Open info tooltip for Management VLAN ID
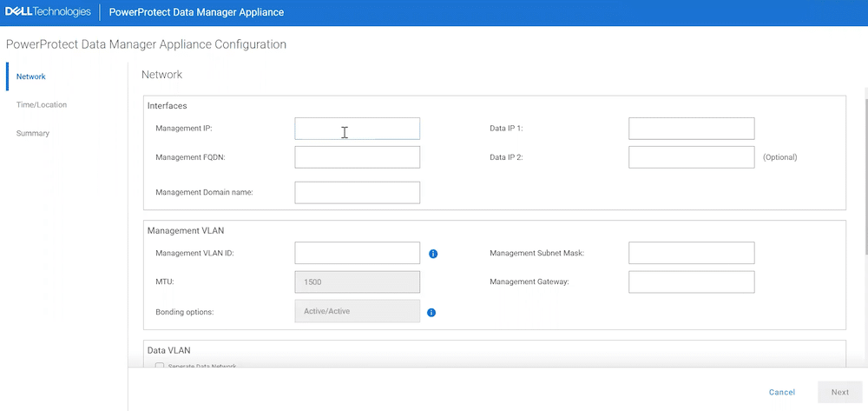This screenshot has height=411, width=868. (433, 254)
